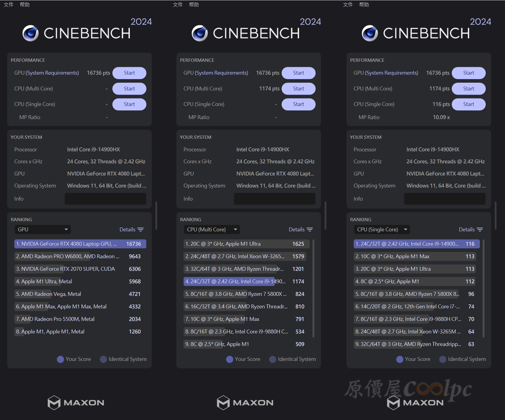Click Identical System legend dot in right window
505x420 pixels.
coord(443,359)
